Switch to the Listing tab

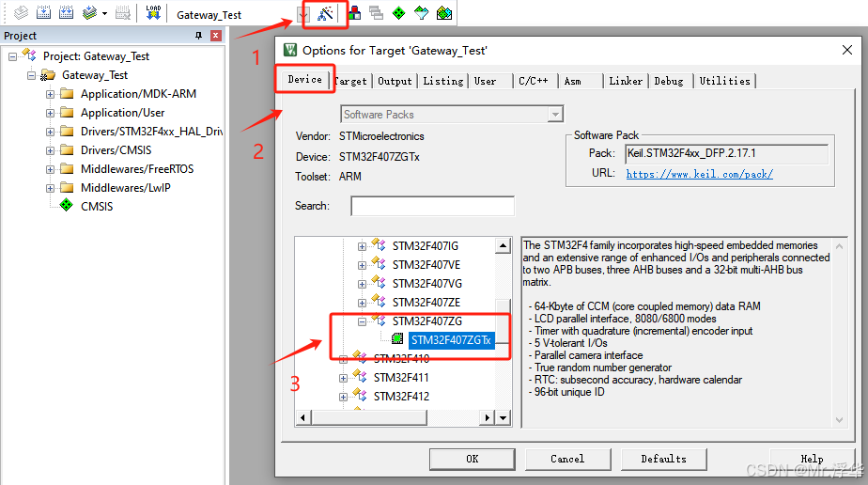coord(442,82)
